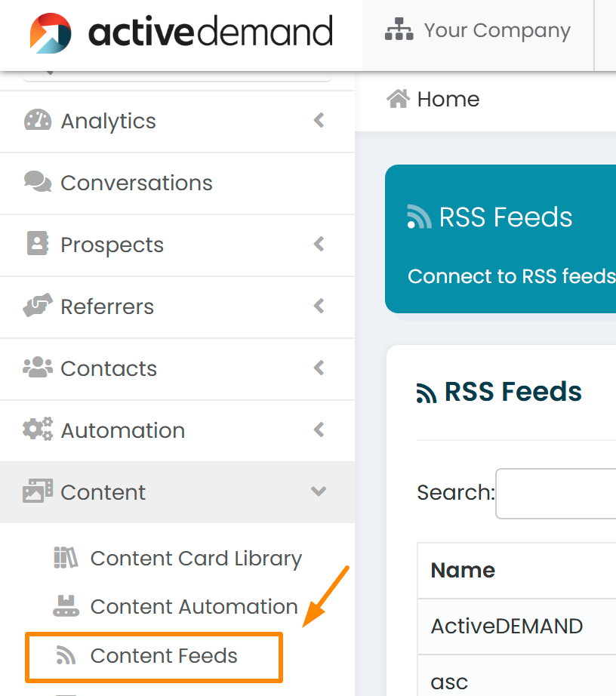
Task: Click the Analytics gauge icon
Action: tap(38, 120)
